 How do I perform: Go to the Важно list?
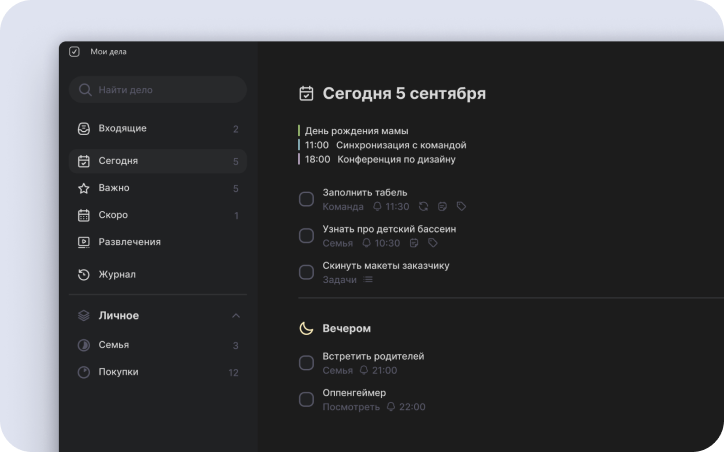click(x=113, y=188)
